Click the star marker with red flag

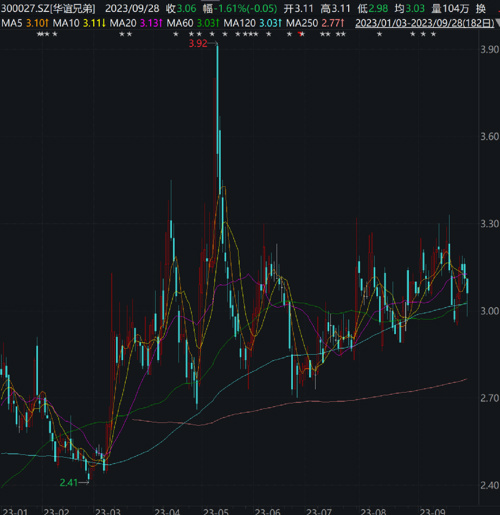click(x=301, y=34)
